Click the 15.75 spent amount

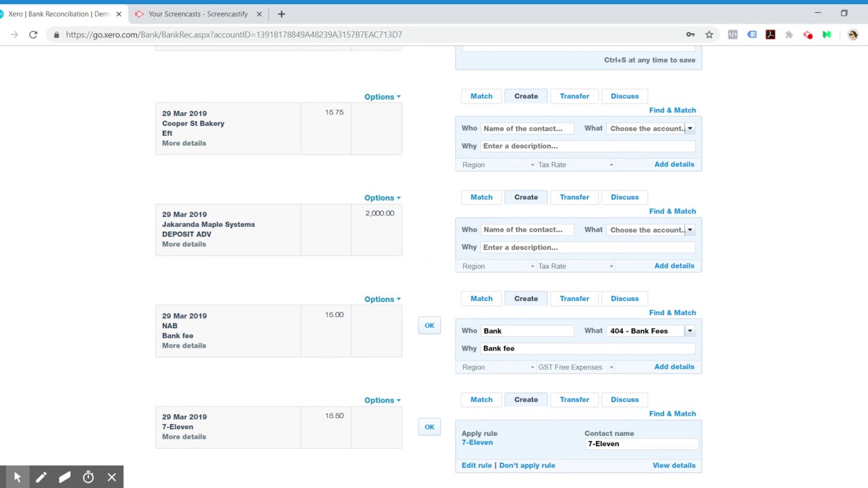click(x=334, y=112)
